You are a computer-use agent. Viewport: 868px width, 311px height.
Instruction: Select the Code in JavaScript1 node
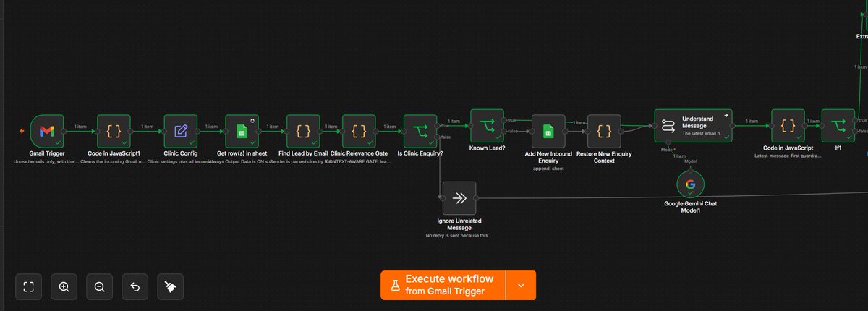[114, 131]
